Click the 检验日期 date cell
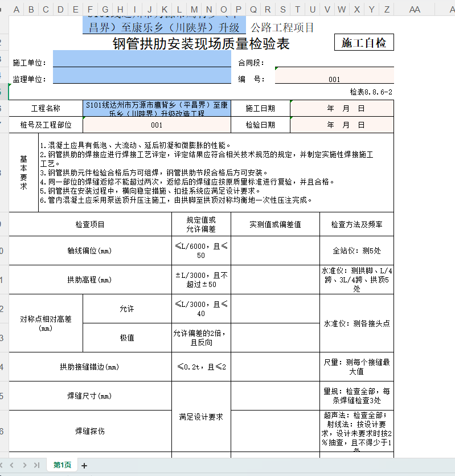The width and height of the screenshot is (455, 476). tap(342, 125)
